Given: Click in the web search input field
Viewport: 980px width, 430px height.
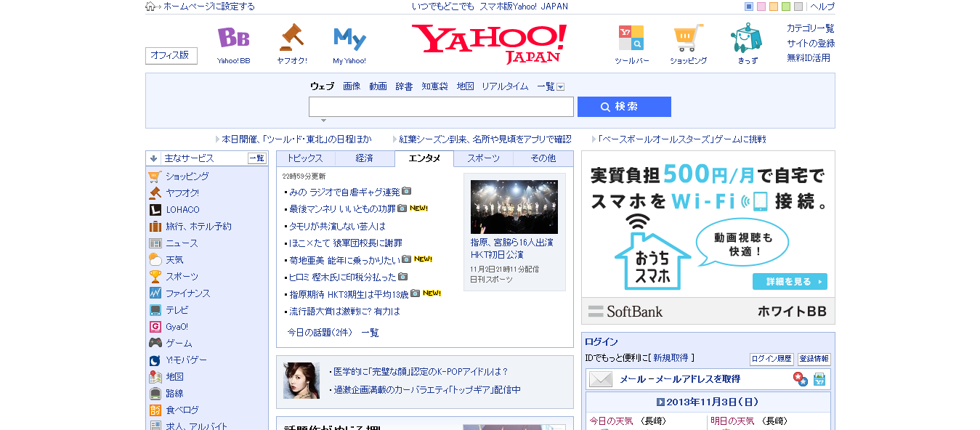Looking at the screenshot, I should [441, 107].
